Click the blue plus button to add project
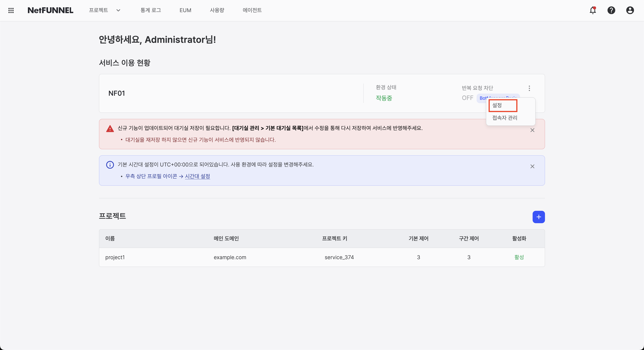Viewport: 644px width, 350px height. coord(539,217)
